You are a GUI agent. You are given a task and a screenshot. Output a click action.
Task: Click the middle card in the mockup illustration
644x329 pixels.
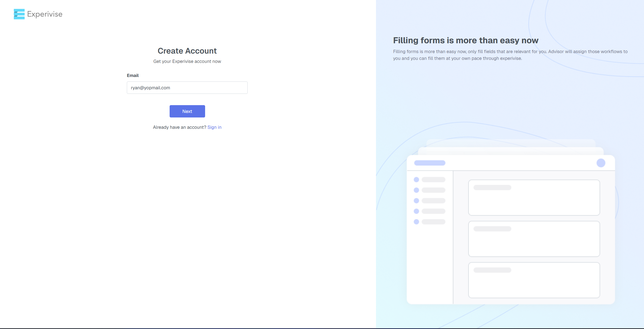pyautogui.click(x=534, y=239)
